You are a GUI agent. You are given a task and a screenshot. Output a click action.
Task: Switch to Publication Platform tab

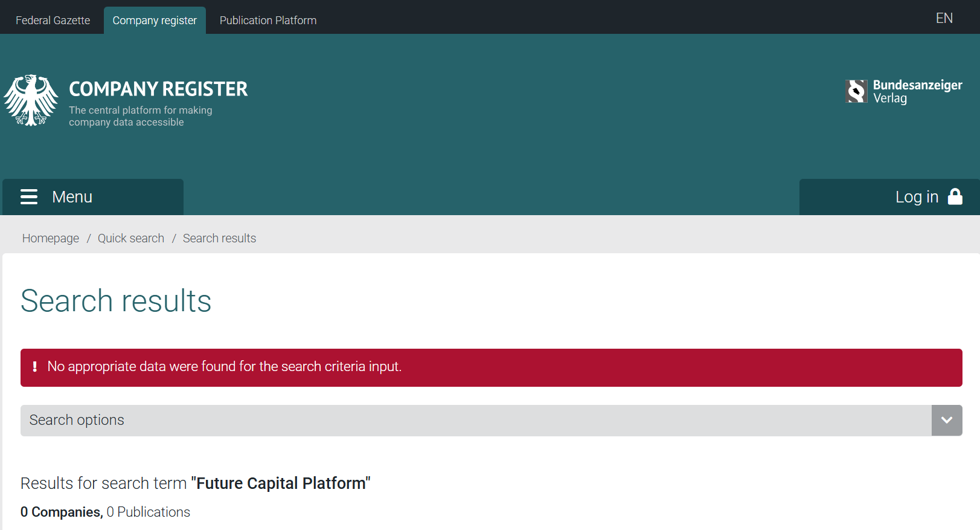[268, 21]
